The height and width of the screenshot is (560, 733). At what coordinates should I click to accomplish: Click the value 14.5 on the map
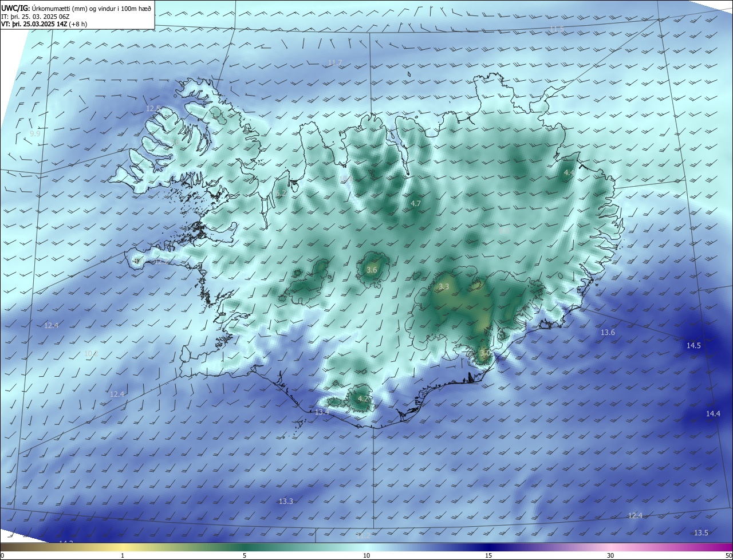point(693,345)
